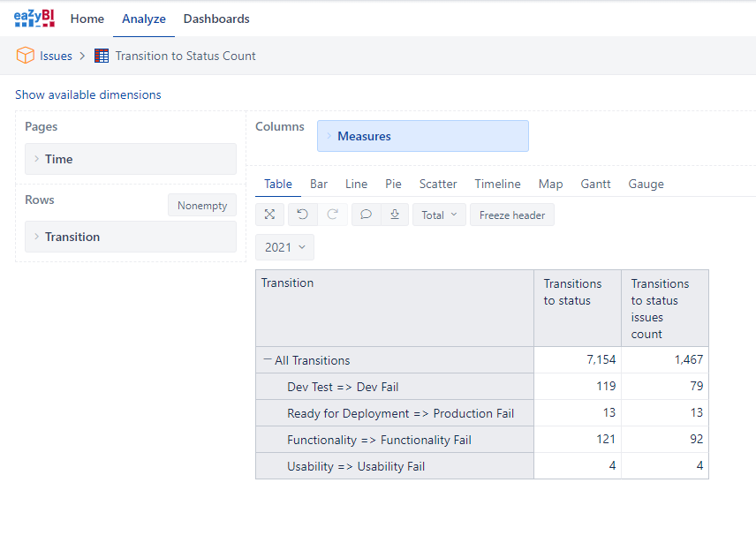This screenshot has width=756, height=558.
Task: Switch to the Line chart tab
Action: click(356, 184)
